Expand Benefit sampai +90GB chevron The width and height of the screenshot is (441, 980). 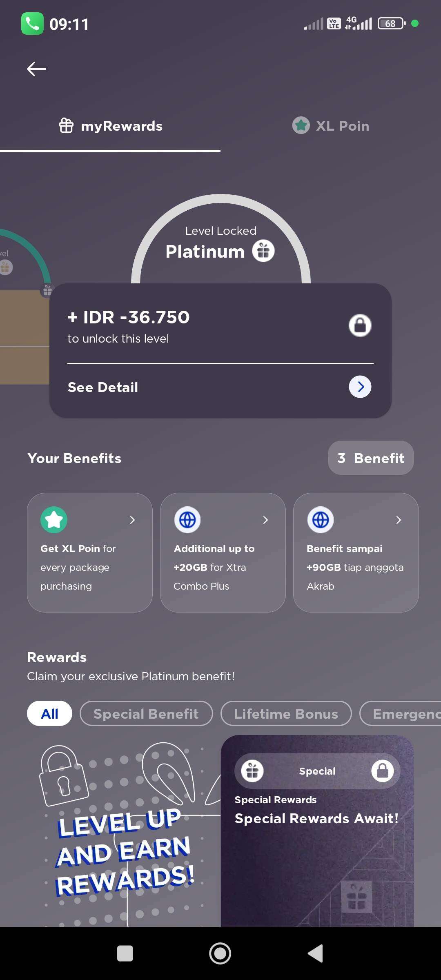399,520
